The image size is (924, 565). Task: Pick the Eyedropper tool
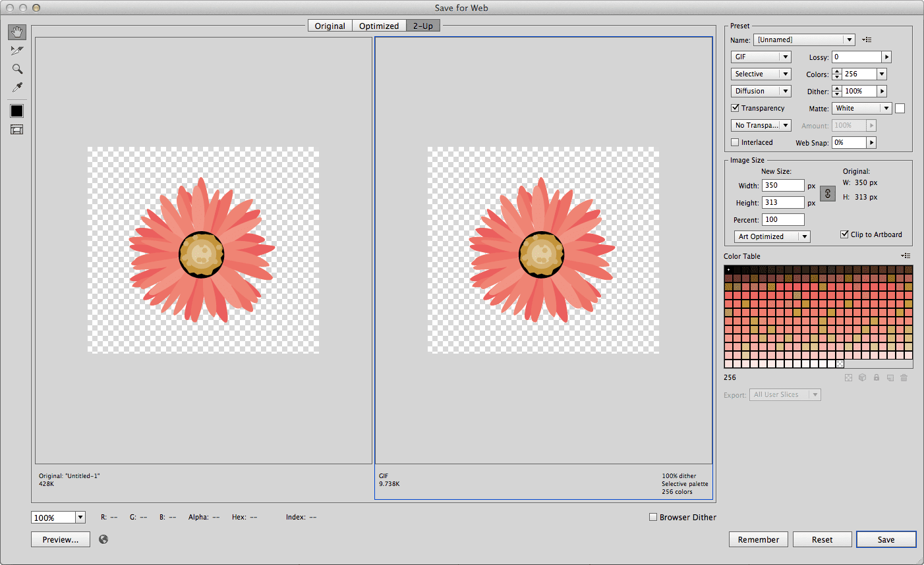[x=16, y=87]
